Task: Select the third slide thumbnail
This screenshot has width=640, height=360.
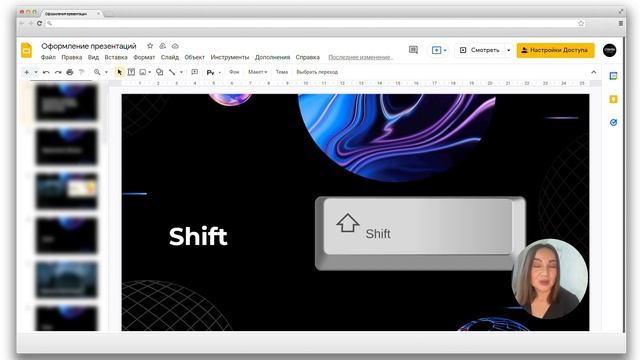Action: 67,191
